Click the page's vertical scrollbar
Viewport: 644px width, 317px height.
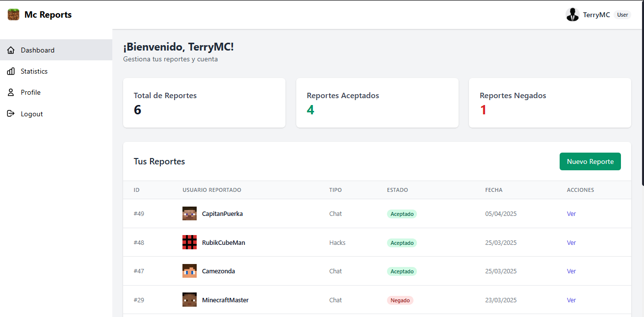[643, 93]
